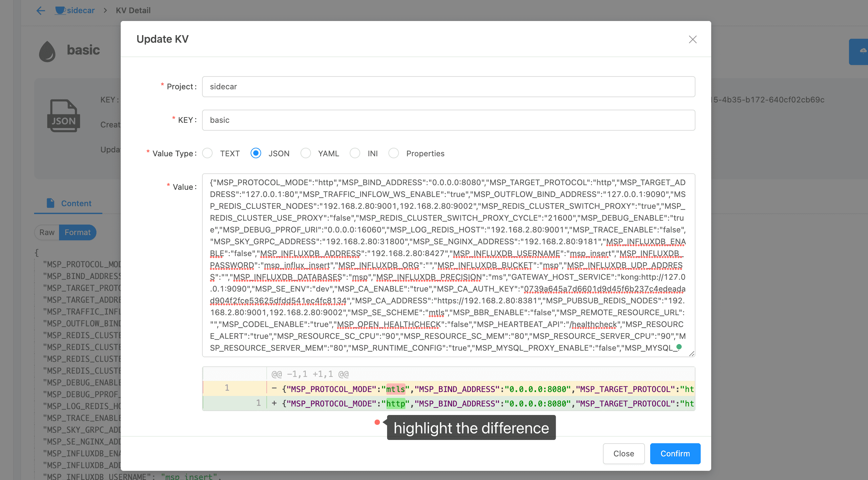The height and width of the screenshot is (480, 868).
Task: Click the "MSP_LOG_REDIS_HO" line in formatted content
Action: 82,406
